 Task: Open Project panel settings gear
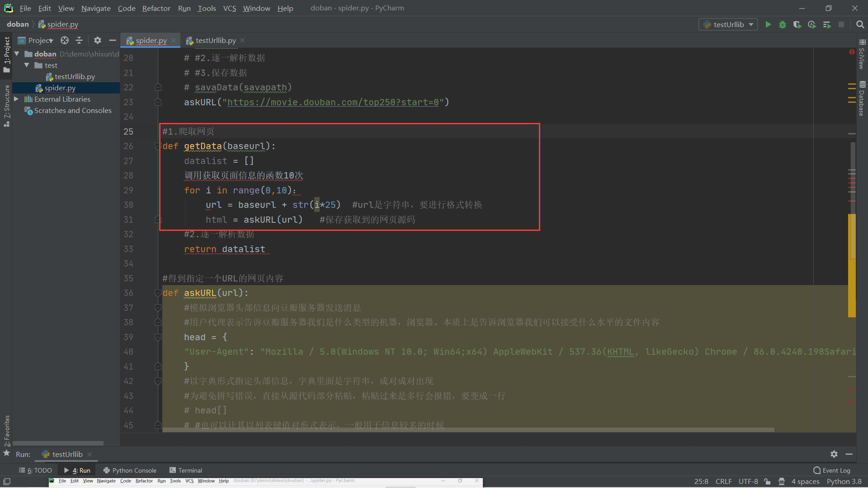(x=97, y=40)
